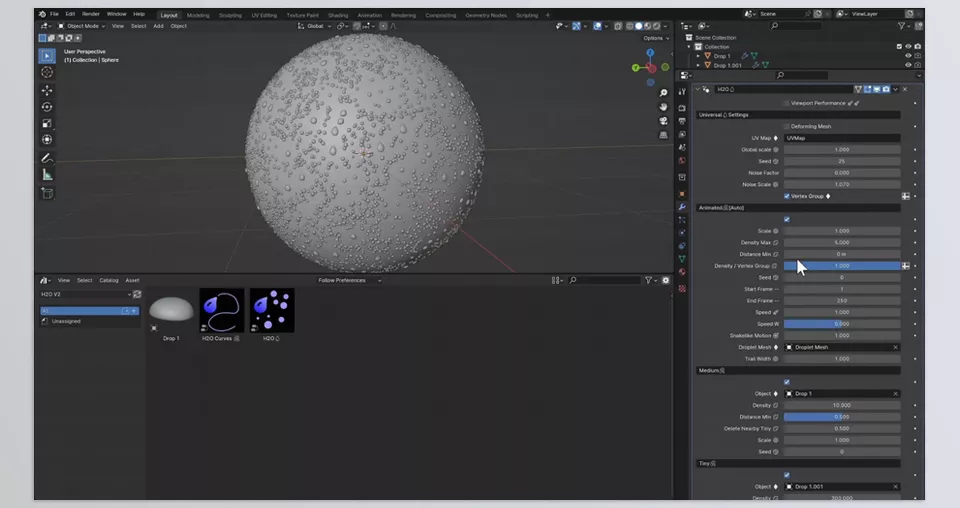Viewport: 960px width, 508px height.
Task: Open the asset browser Catalog menu
Action: (x=108, y=280)
